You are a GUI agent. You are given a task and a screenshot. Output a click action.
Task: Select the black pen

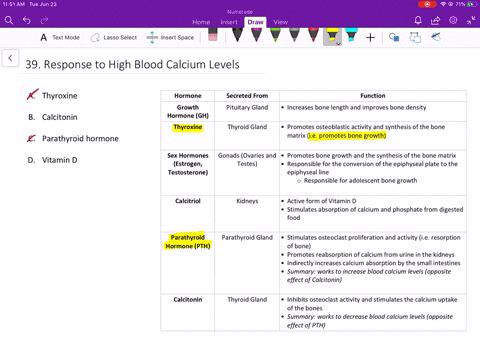click(x=237, y=35)
